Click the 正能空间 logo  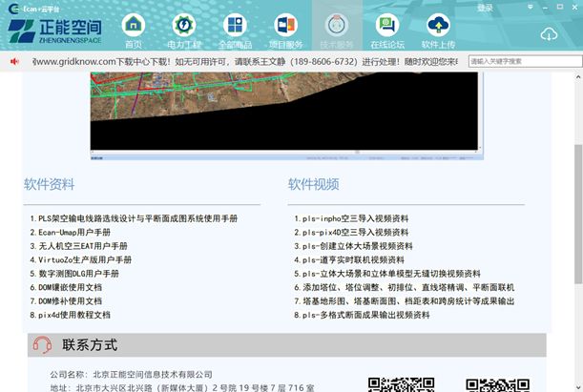(54, 31)
